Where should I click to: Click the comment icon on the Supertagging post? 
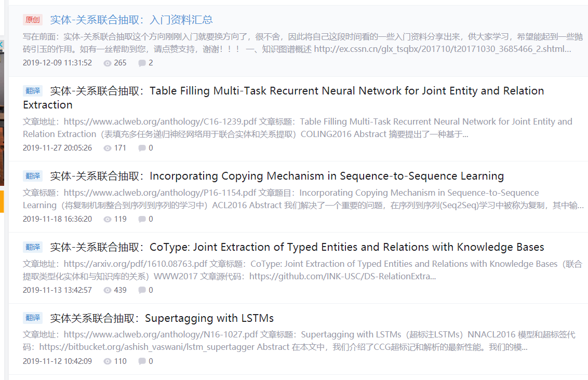pyautogui.click(x=143, y=361)
